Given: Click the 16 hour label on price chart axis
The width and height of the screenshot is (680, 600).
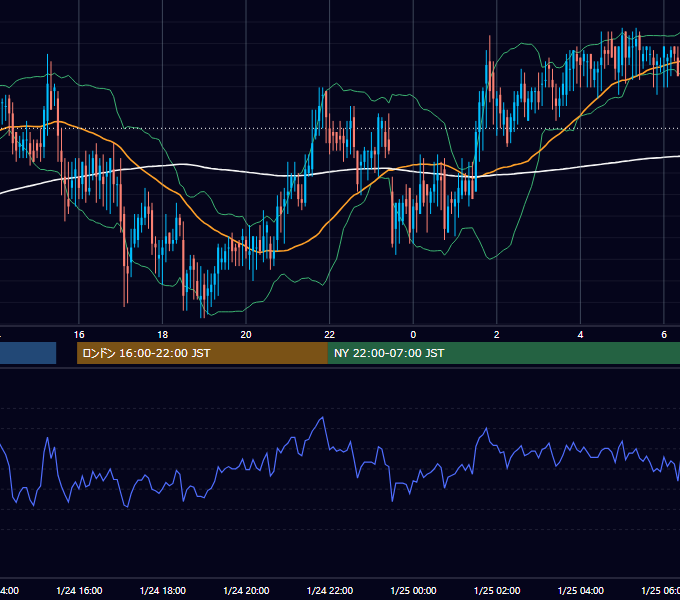Looking at the screenshot, I should point(79,335).
